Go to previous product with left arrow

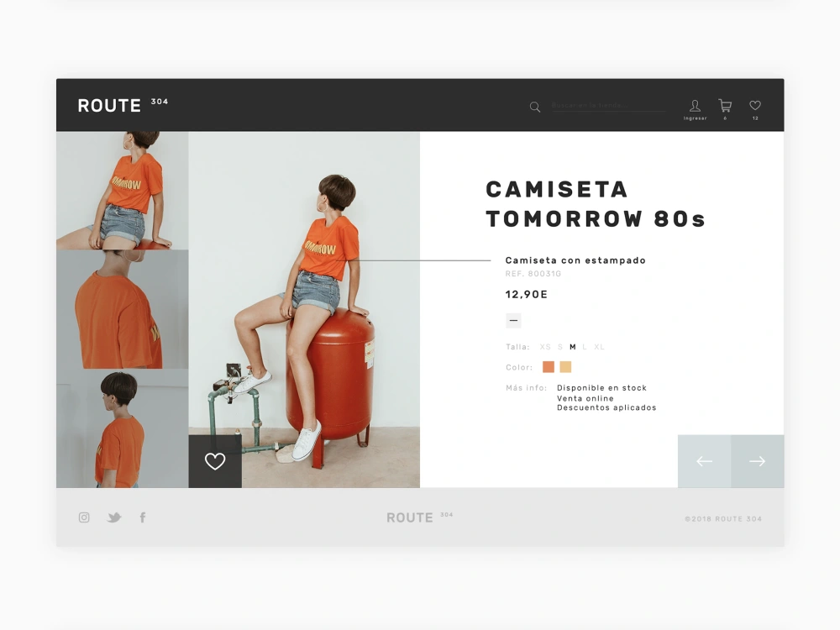pos(705,461)
